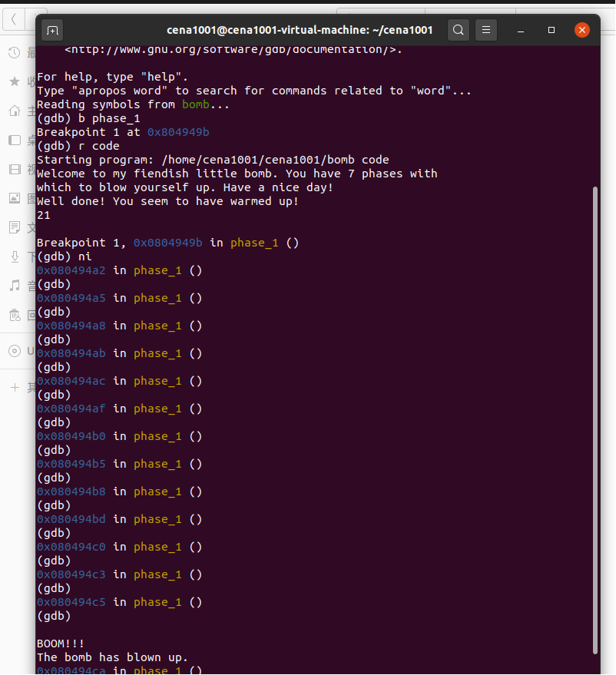Click the '(gdb) r code' command line
This screenshot has height=675, width=616.
click(78, 146)
